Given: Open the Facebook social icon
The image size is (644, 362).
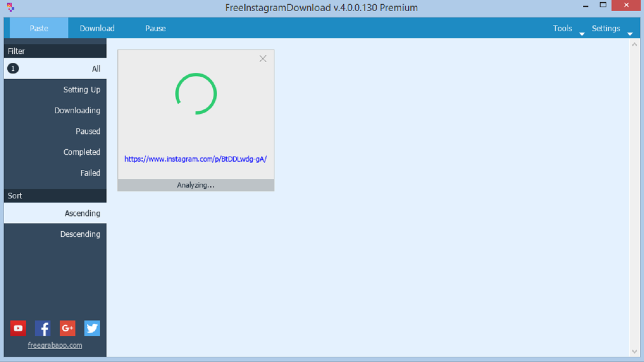Looking at the screenshot, I should (x=43, y=328).
